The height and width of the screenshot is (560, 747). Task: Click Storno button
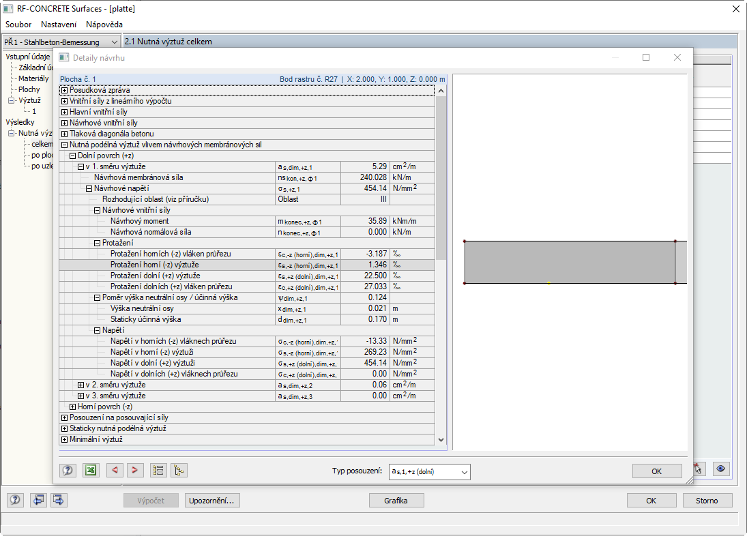tap(707, 501)
